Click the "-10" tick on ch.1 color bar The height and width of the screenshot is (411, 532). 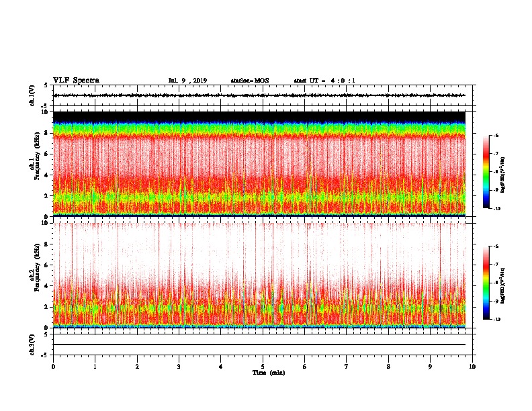pos(496,209)
